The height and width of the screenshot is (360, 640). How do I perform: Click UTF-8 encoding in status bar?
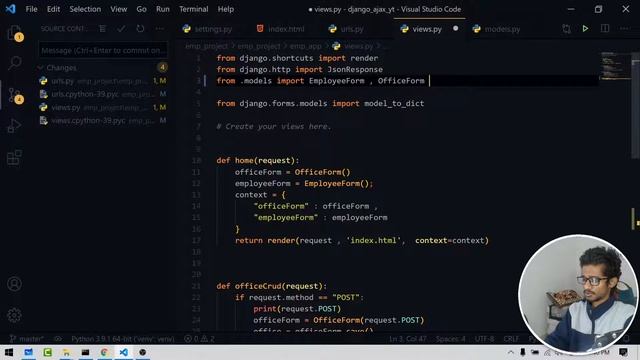[x=484, y=339]
